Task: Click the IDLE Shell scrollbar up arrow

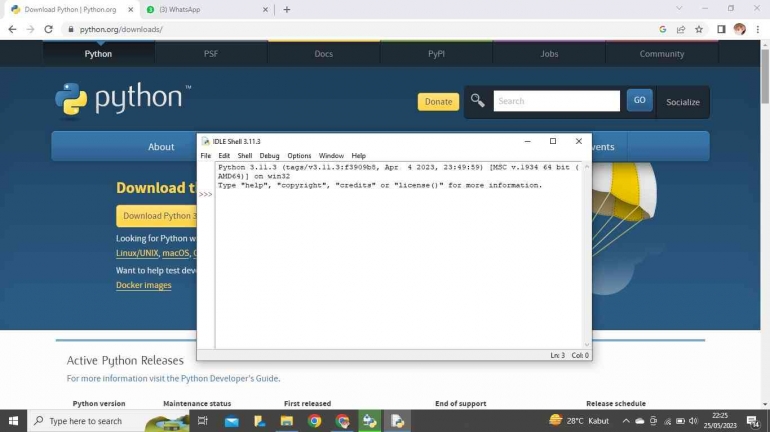Action: point(586,167)
